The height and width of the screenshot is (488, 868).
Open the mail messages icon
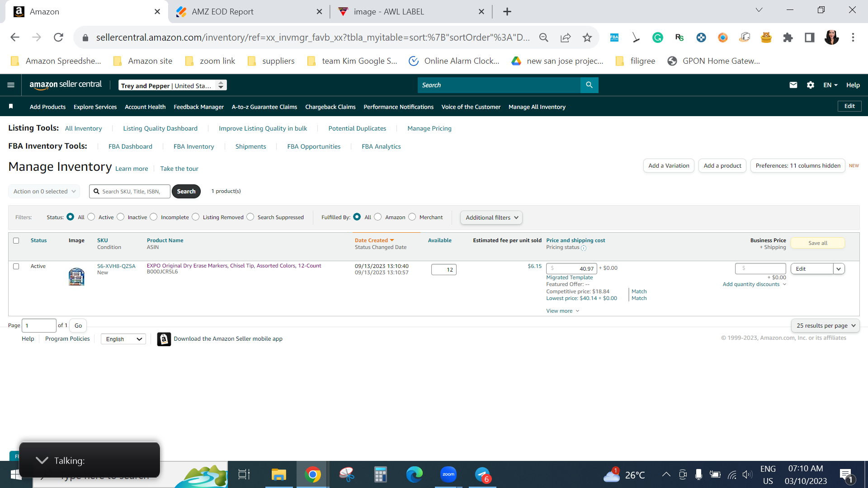click(793, 85)
